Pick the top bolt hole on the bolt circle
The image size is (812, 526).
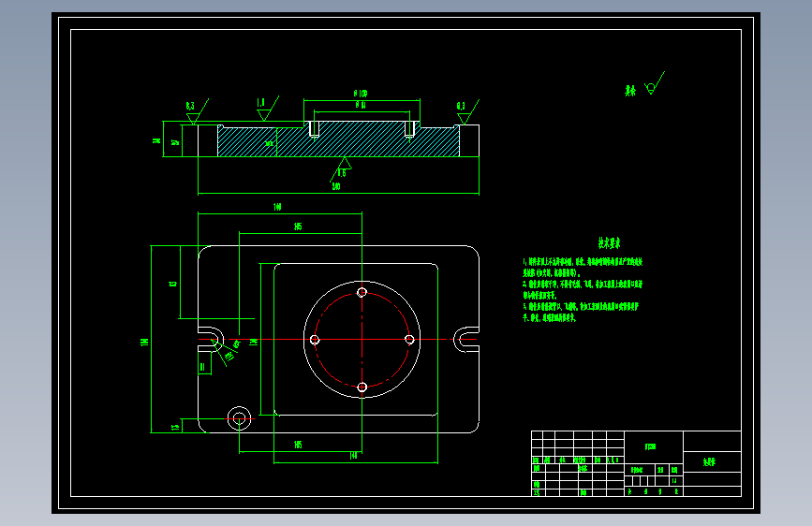362,293
